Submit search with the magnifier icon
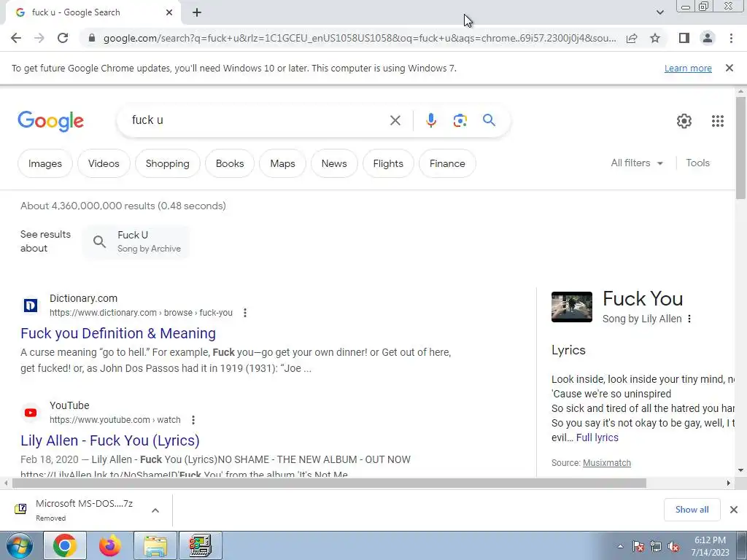 (489, 120)
